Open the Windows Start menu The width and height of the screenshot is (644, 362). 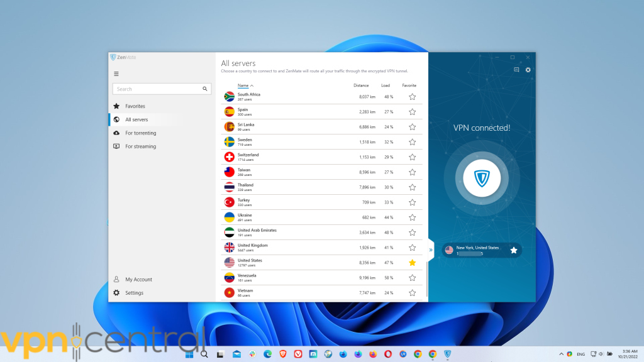(189, 354)
